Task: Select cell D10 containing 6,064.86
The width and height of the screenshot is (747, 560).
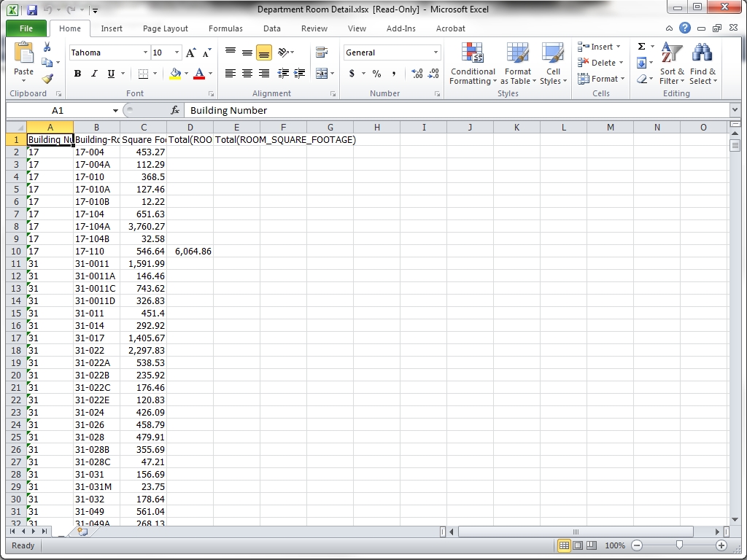Action: click(190, 251)
